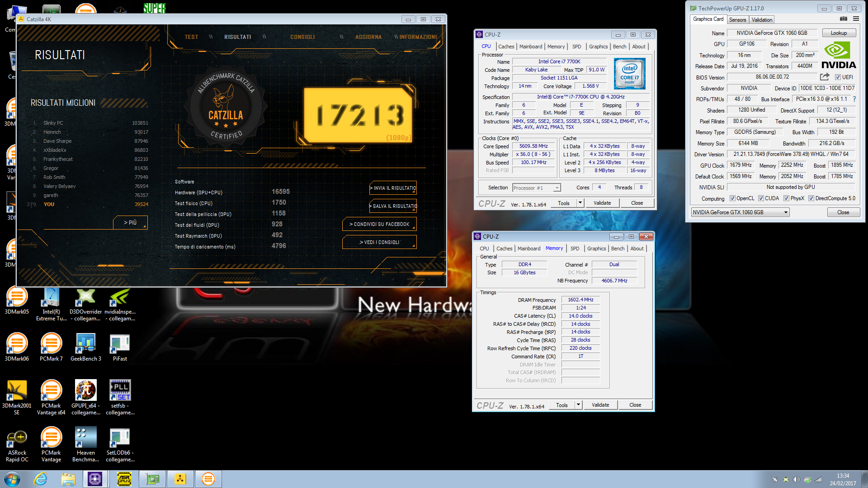Click the Lookup button in GPU-Z
Image resolution: width=868 pixels, height=488 pixels.
tap(839, 33)
